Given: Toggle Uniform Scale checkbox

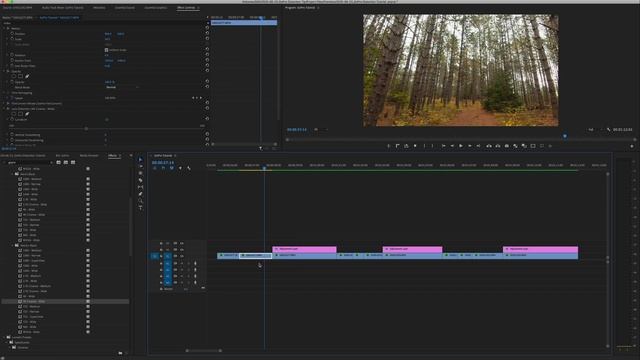Looking at the screenshot, I should click(x=107, y=50).
